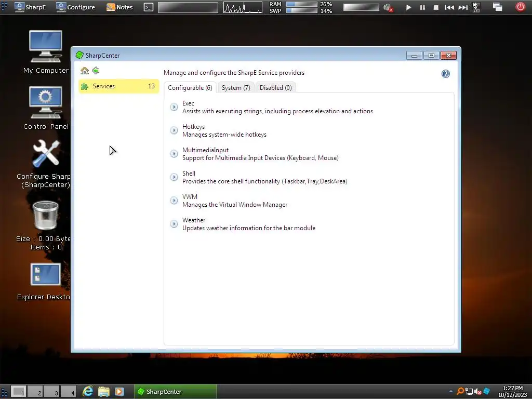This screenshot has height=399, width=532.
Task: Click the command line input field
Action: point(188,7)
